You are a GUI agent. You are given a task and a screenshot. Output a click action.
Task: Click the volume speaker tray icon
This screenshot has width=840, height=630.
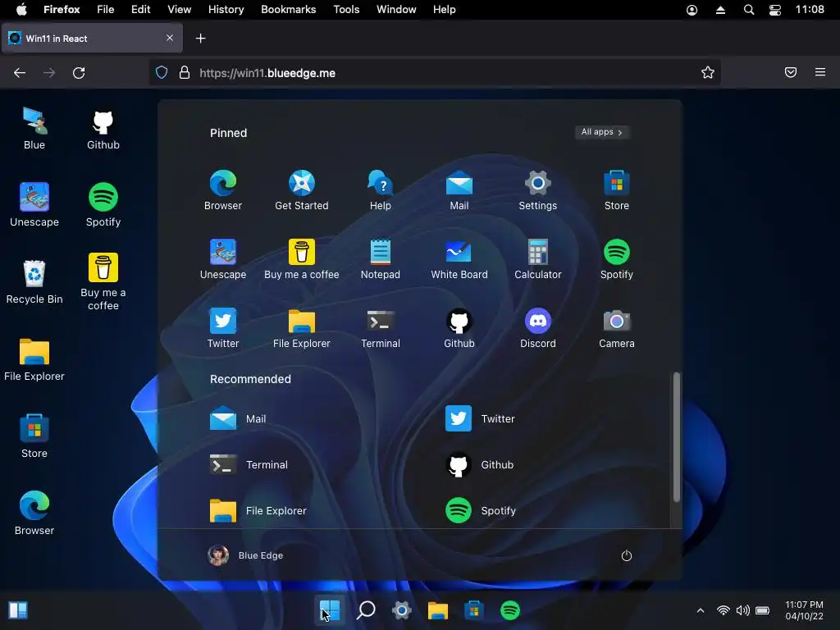[x=742, y=610]
